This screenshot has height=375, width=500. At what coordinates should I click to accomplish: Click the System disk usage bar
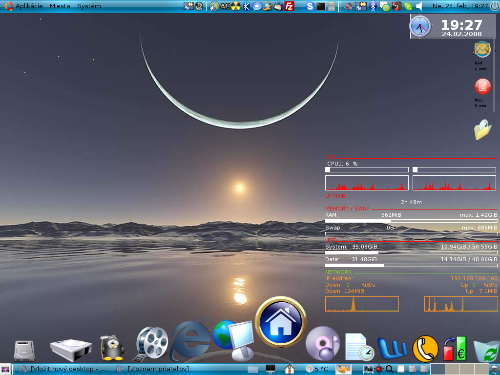click(411, 253)
